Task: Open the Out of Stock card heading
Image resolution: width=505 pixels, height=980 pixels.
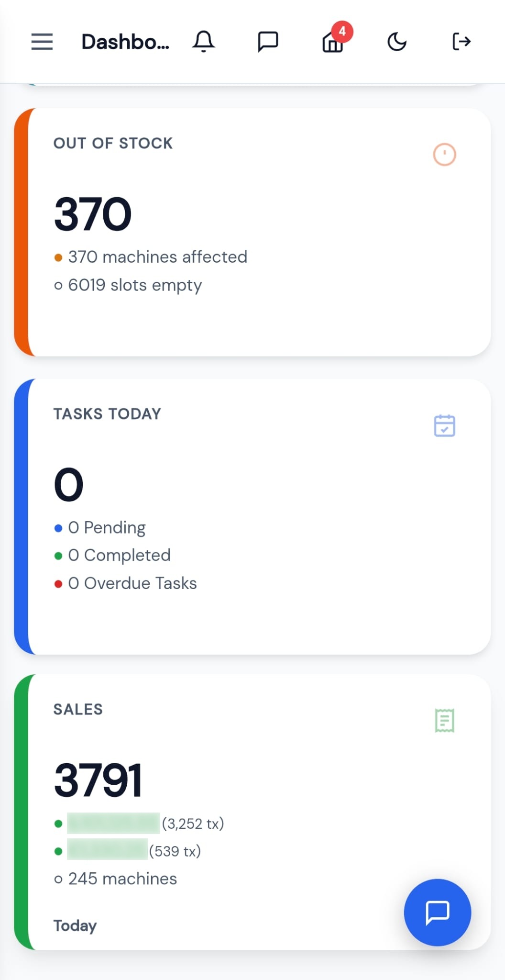Action: coord(113,143)
